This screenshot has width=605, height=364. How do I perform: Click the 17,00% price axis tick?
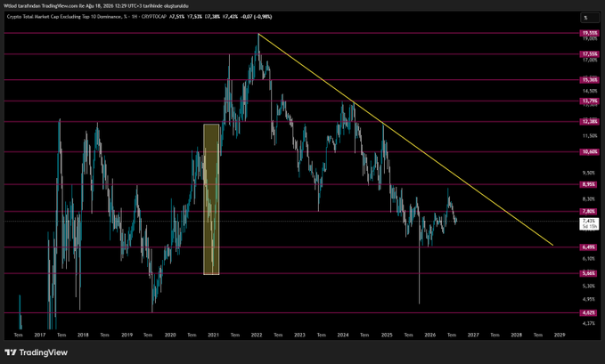click(x=590, y=60)
